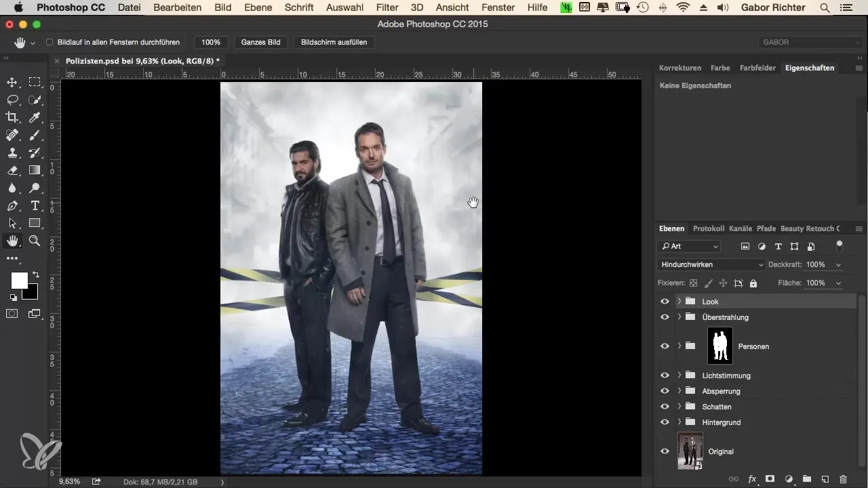Switch to the Korrekturen tab
868x488 pixels.
[680, 68]
